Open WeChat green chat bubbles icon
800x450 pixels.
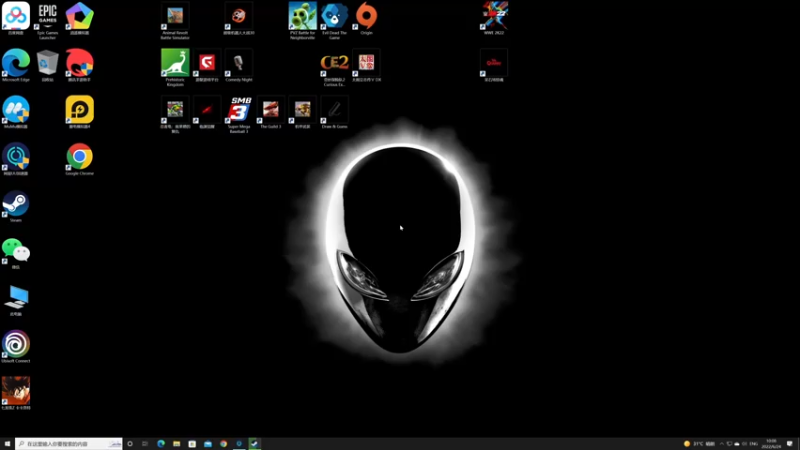(16, 253)
